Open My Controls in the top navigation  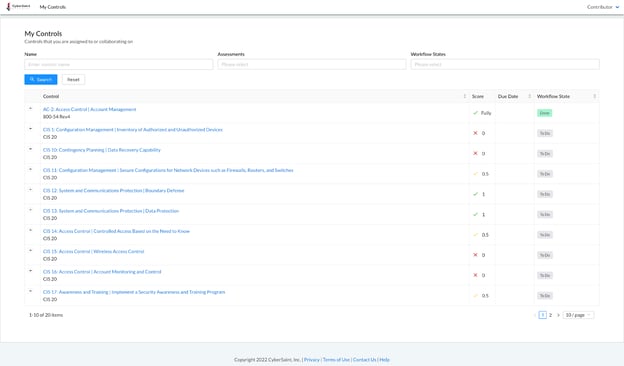[x=53, y=7]
